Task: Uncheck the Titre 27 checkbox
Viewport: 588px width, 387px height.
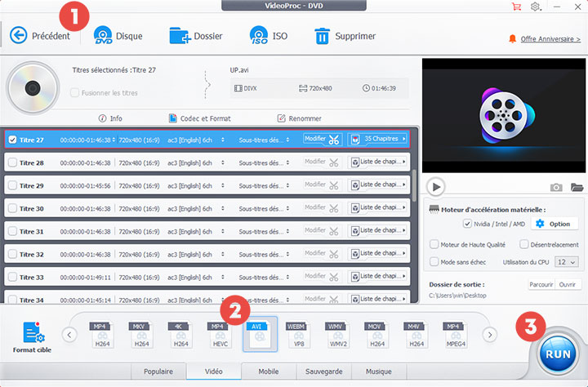Action: tap(13, 140)
